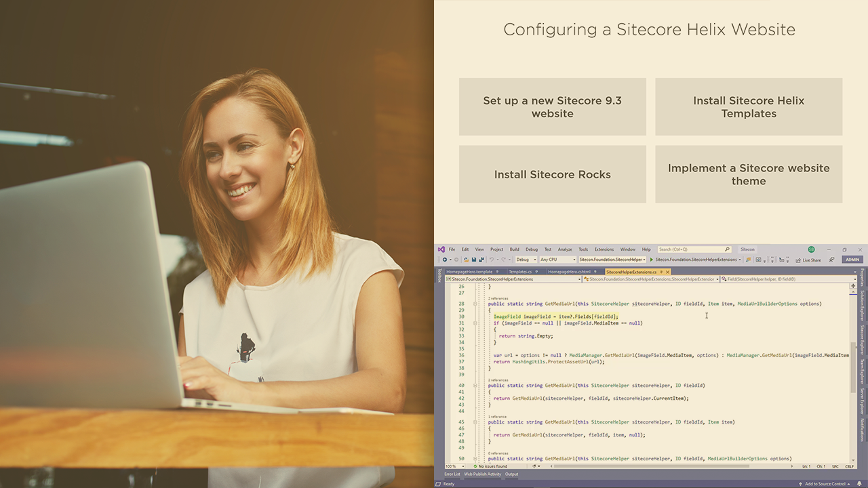
Task: Click the Navigate Backward icon
Action: pos(445,260)
